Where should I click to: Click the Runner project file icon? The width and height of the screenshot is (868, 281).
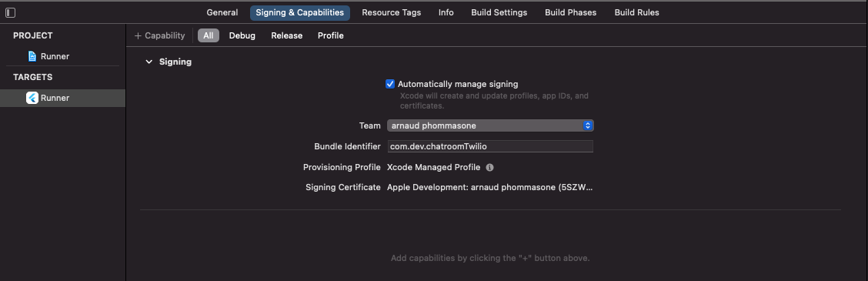point(32,56)
